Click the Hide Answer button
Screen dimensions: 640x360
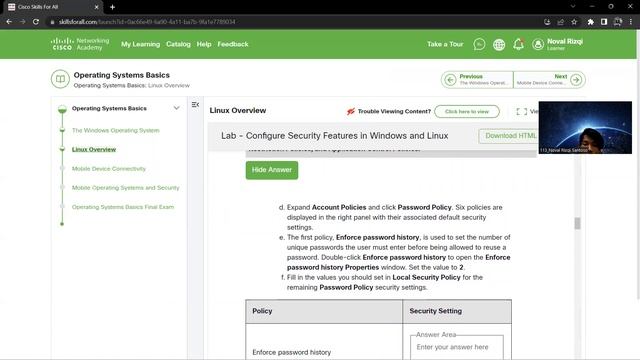click(x=272, y=170)
